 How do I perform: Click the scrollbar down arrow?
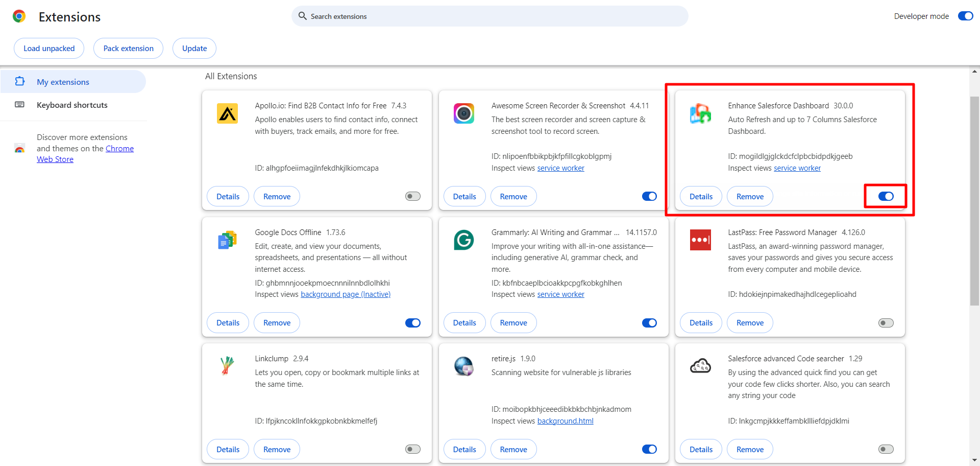coord(974,460)
